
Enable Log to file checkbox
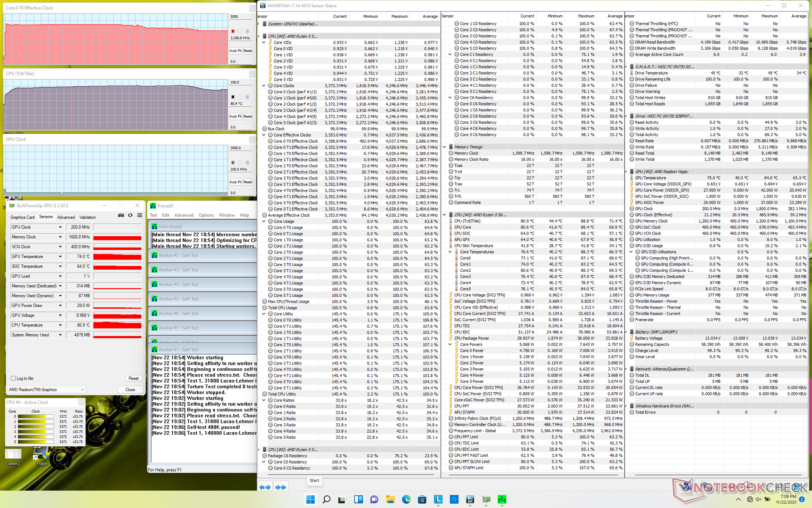[13, 378]
